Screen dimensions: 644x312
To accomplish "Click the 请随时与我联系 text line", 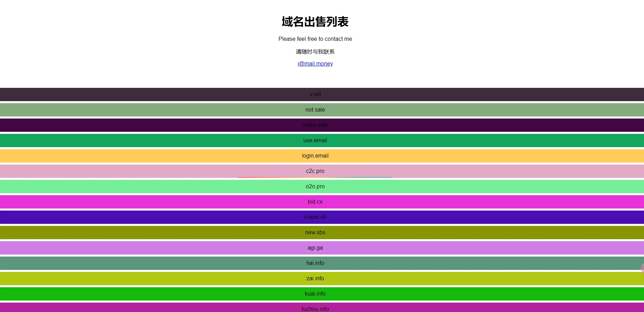I will click(315, 52).
